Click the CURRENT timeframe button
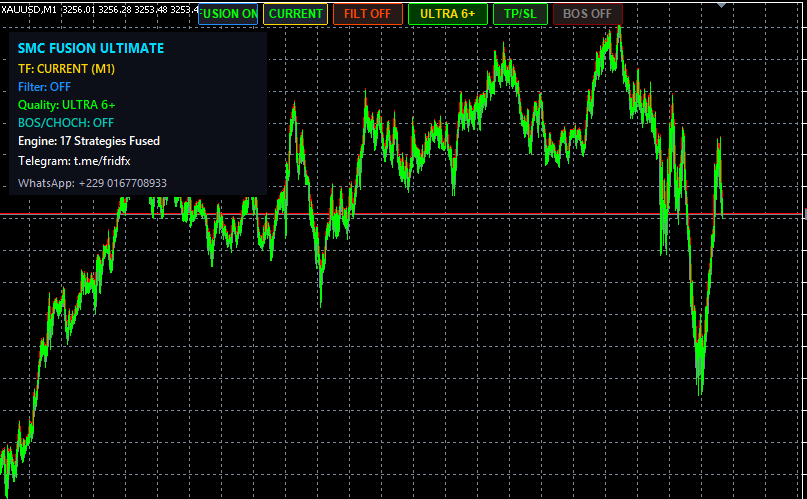807x499 pixels. pyautogui.click(x=295, y=14)
